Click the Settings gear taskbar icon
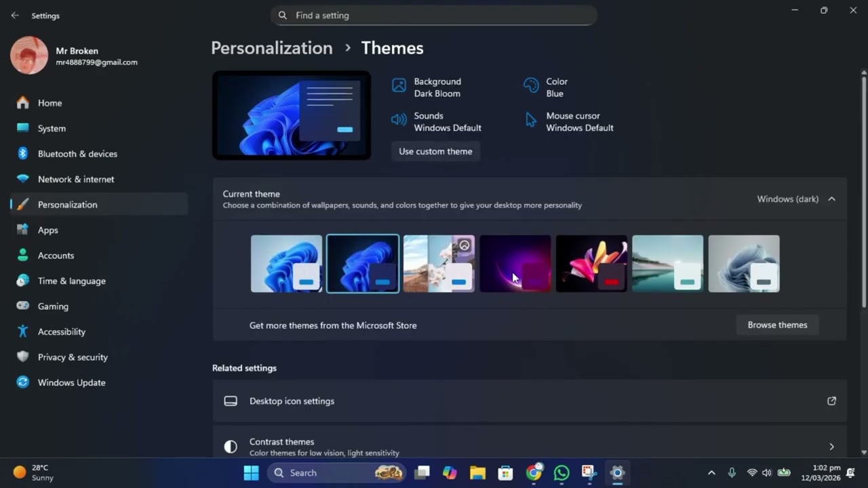The height and width of the screenshot is (488, 868). click(617, 472)
